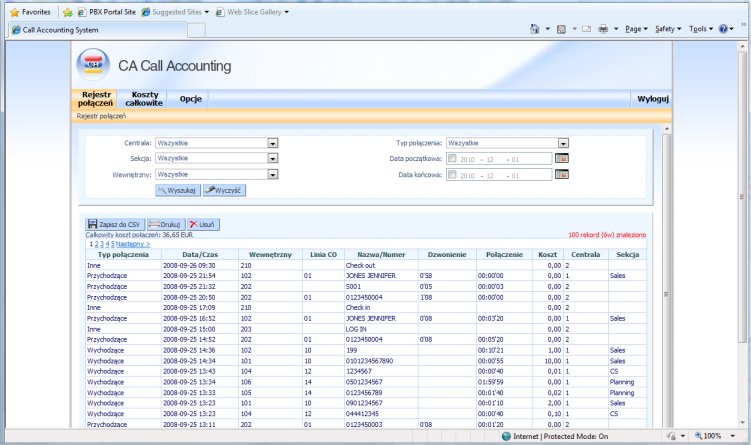Click the zoom magnifier 100% control
The height and width of the screenshot is (445, 751).
708,436
